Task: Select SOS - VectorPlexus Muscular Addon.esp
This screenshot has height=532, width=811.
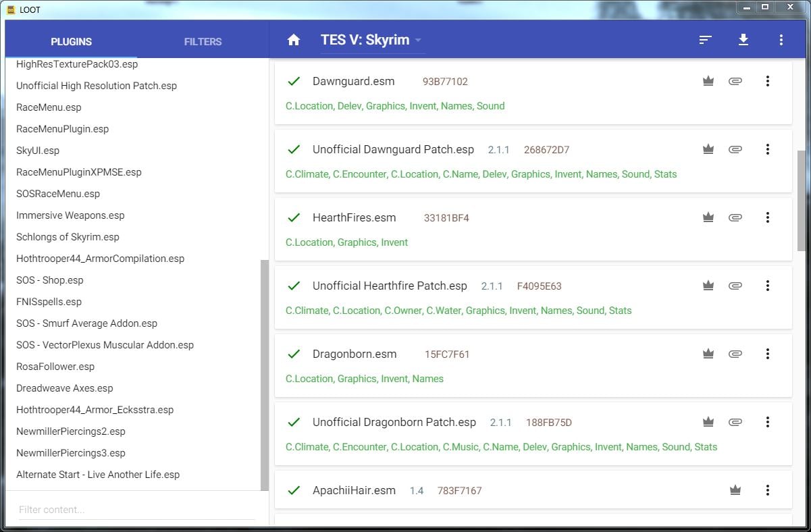Action: pyautogui.click(x=105, y=345)
